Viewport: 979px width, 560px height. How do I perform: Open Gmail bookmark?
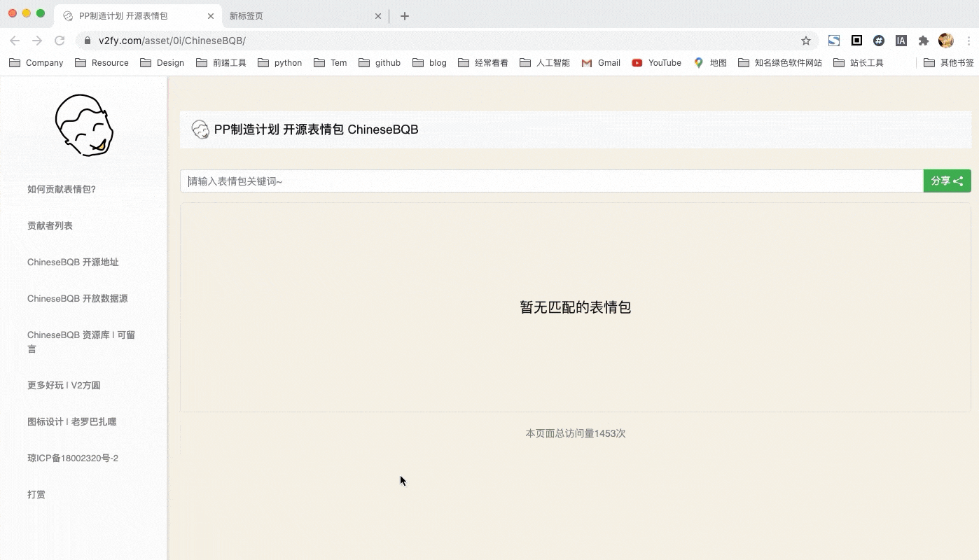(601, 62)
